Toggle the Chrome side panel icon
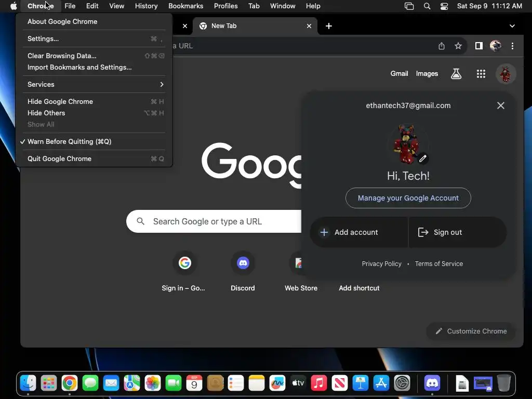The width and height of the screenshot is (532, 399). [478, 46]
